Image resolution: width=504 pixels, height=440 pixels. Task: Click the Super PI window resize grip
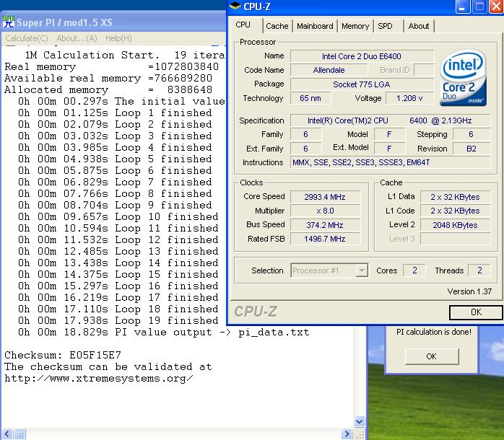coord(360,434)
